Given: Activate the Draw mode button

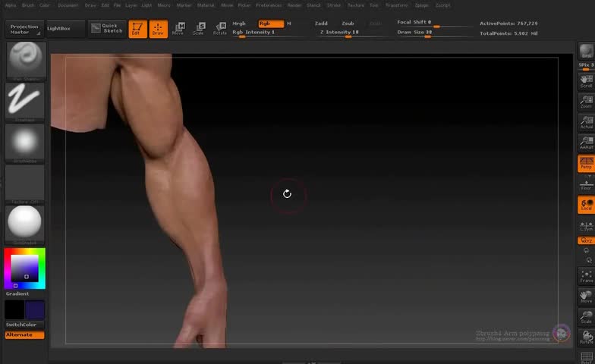Looking at the screenshot, I should click(158, 29).
